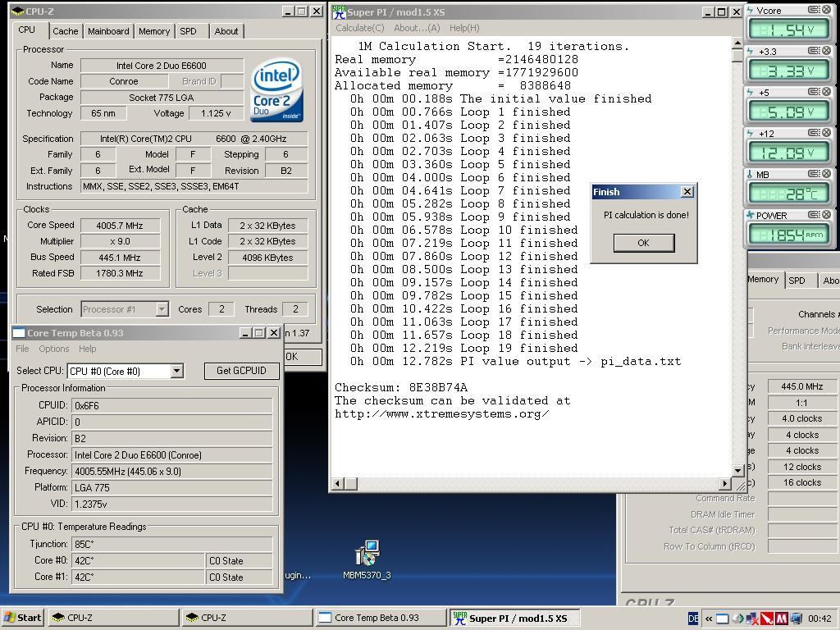The height and width of the screenshot is (630, 840).
Task: Click the dock icon on +3.3 sensor
Action: pos(814,51)
